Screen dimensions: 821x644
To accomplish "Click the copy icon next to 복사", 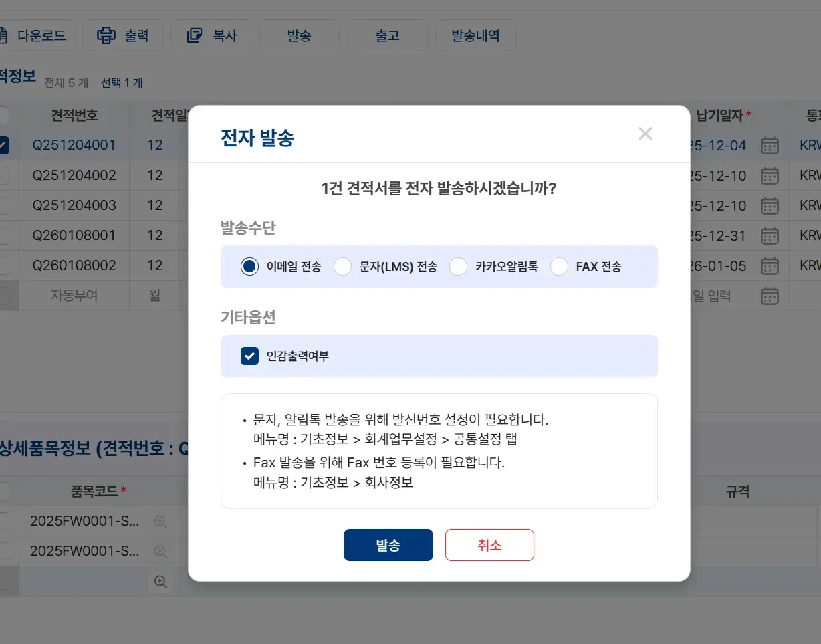I will tap(194, 35).
